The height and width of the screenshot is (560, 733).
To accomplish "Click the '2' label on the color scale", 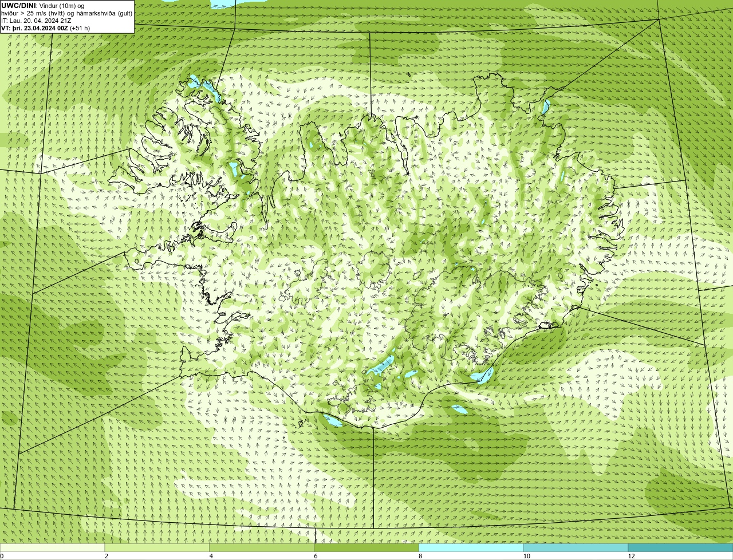I will 106,556.
